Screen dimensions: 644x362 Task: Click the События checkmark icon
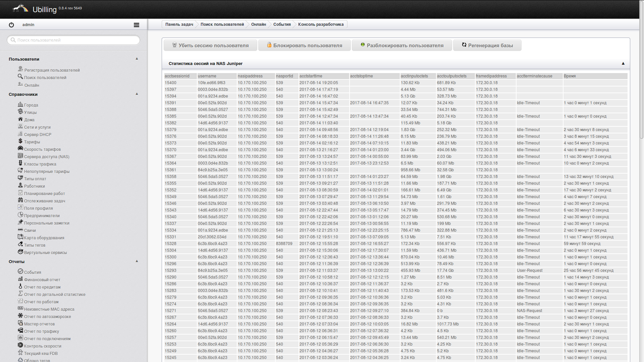pyautogui.click(x=20, y=271)
